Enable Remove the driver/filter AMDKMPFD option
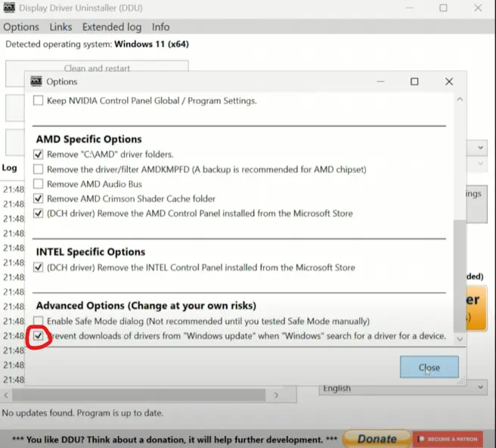 click(39, 170)
